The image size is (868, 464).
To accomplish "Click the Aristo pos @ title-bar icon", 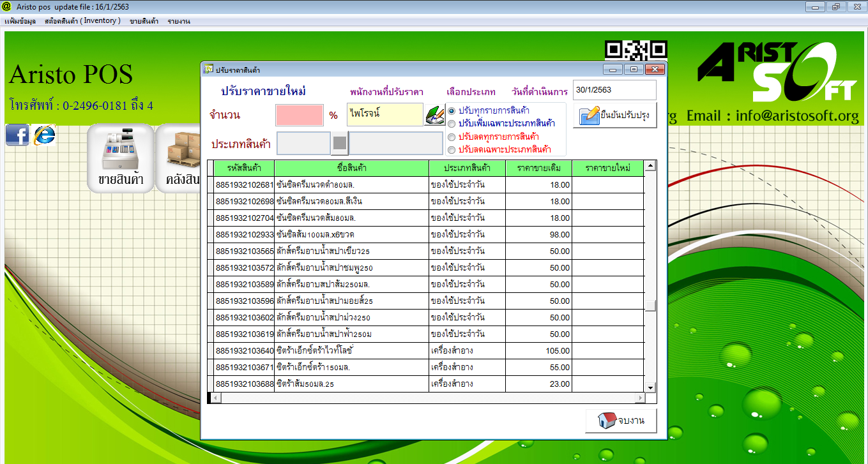I will click(6, 6).
